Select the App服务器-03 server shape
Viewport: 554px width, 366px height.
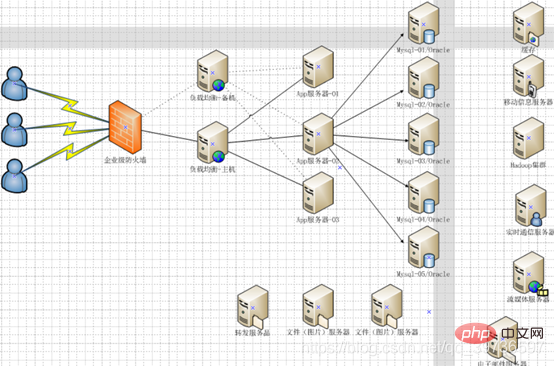pos(318,193)
